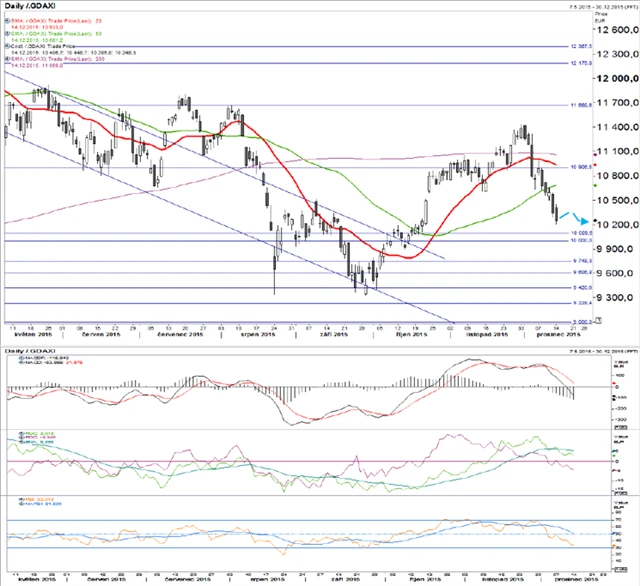Click the bold 12 000,0 price axis label
This screenshot has width=640, height=586.
click(x=618, y=78)
